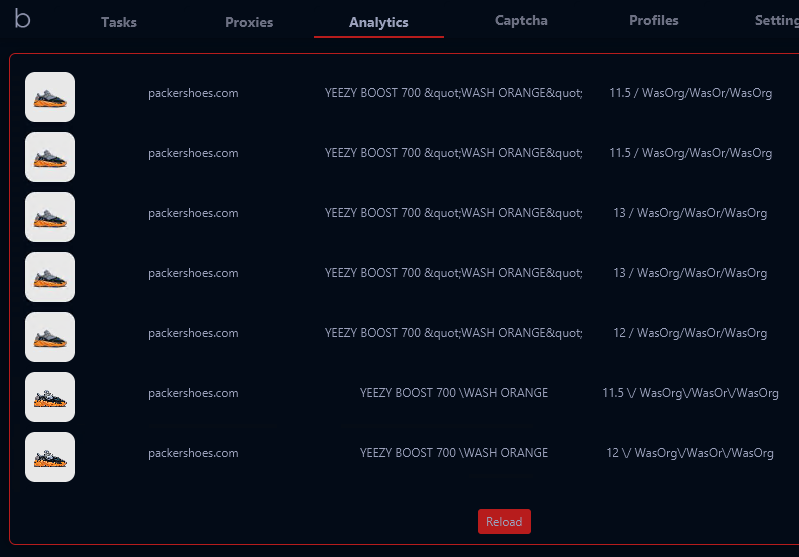Open third row's shoe thumbnail (first 13)
Screen dimensions: 799x557
(x=50, y=217)
